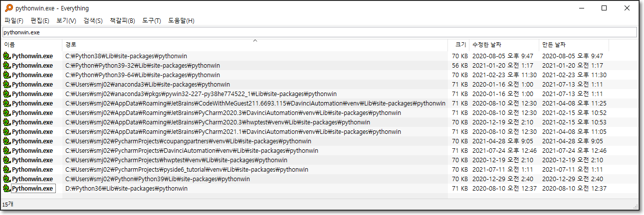
Task: Open the 보기(V) menu
Action: 66,20
